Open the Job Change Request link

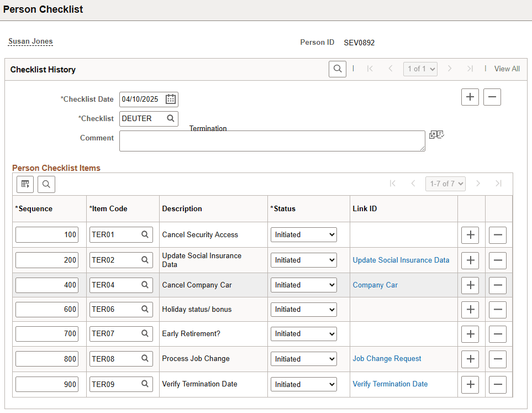[387, 358]
